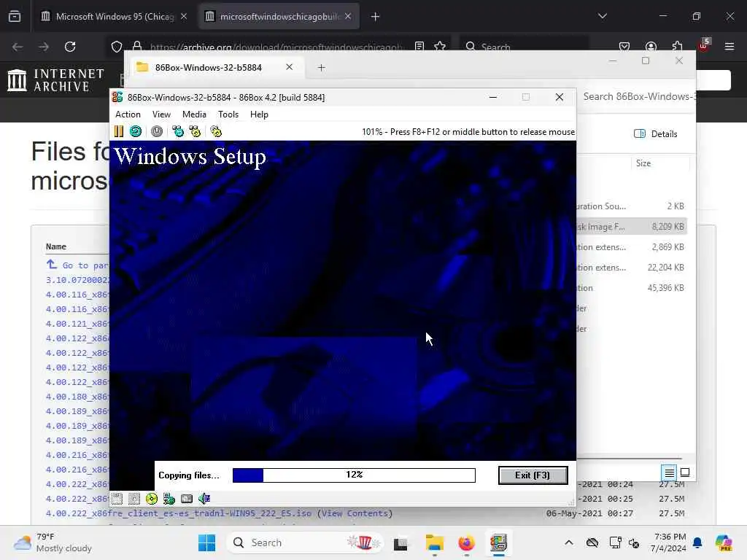The image size is (747, 560).
Task: Click View Contents link for WIN95_222_ES.iso
Action: 355,513
